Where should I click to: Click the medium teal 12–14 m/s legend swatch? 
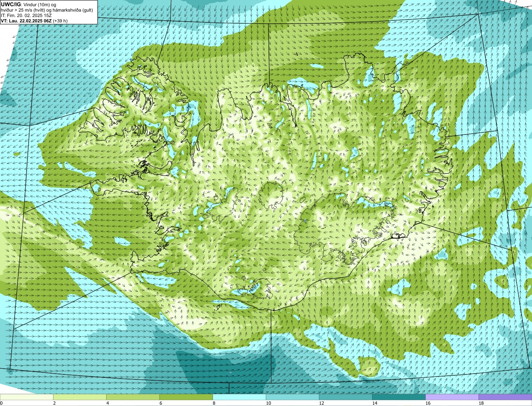[x=346, y=397]
